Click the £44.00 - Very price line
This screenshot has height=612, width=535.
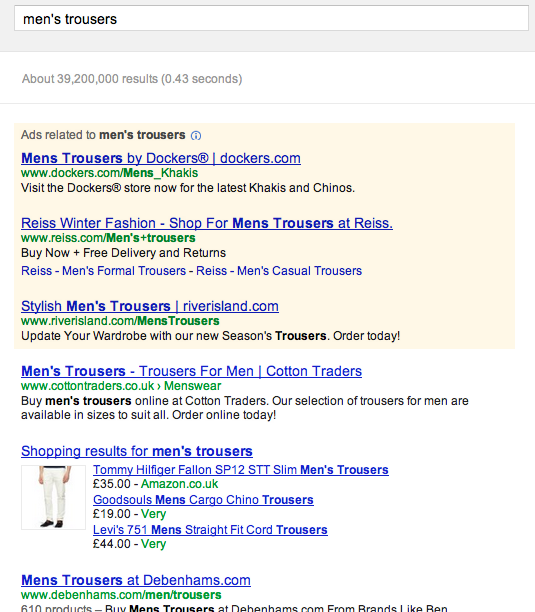tap(130, 544)
